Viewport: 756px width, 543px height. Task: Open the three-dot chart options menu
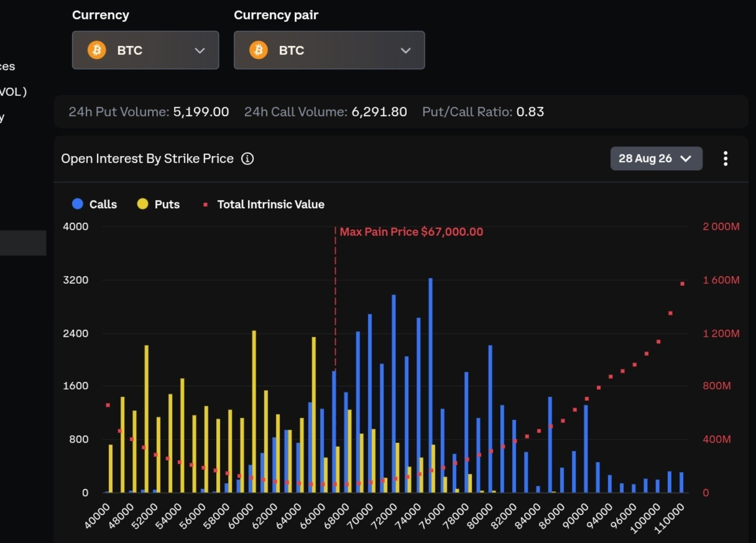pos(725,158)
